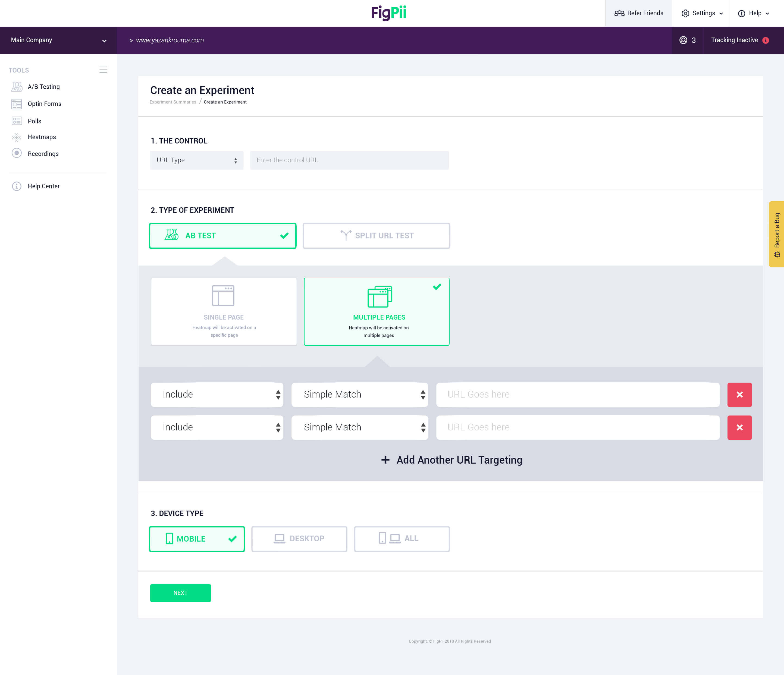Click the www.yazankrouma.com site link
Screen dimensions: 784x675
[x=170, y=40]
